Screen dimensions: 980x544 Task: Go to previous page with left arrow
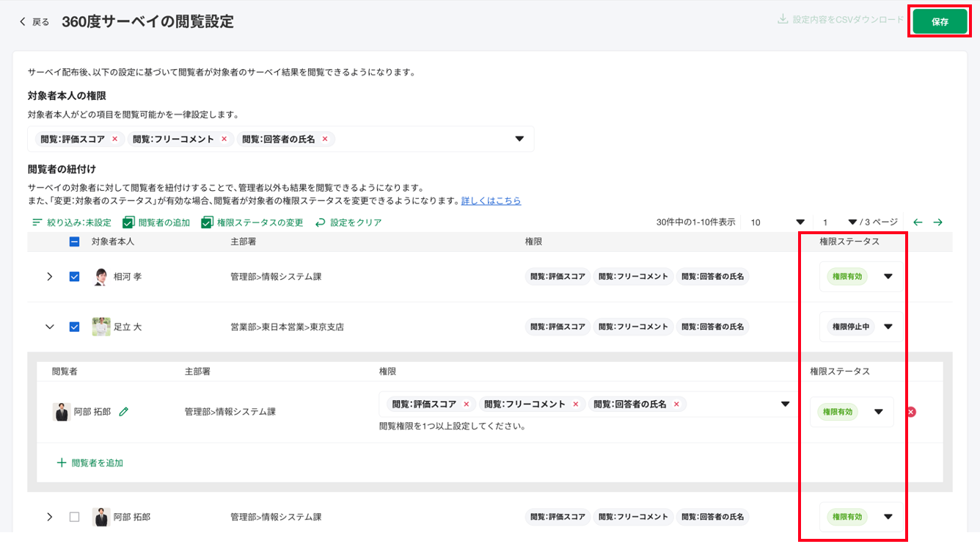pos(917,222)
